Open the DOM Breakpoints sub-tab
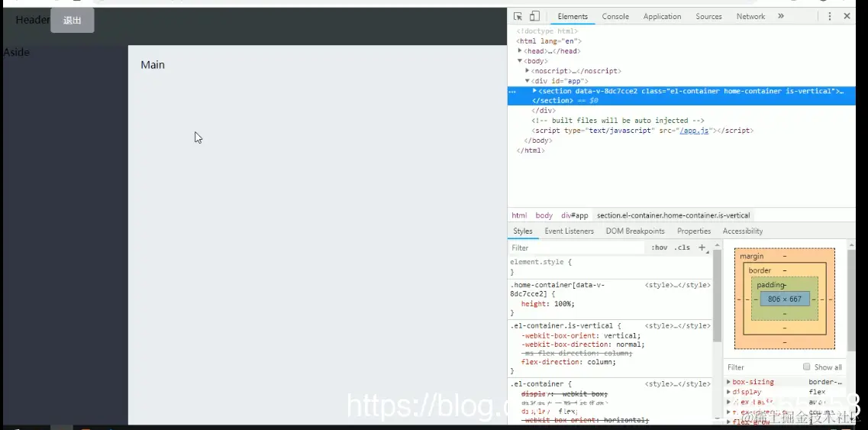868x430 pixels. tap(635, 231)
